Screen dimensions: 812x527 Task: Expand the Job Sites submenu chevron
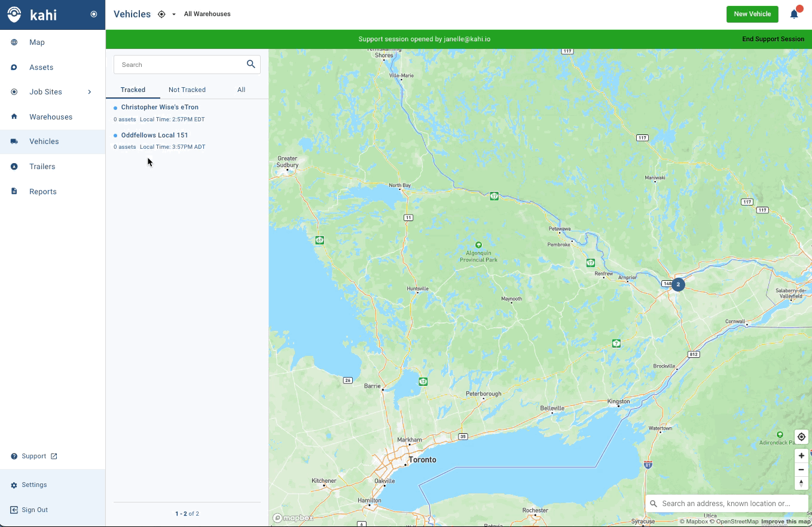90,92
